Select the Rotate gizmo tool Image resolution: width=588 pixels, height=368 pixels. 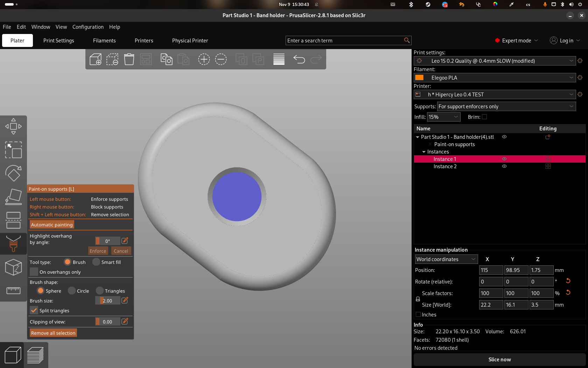13,173
